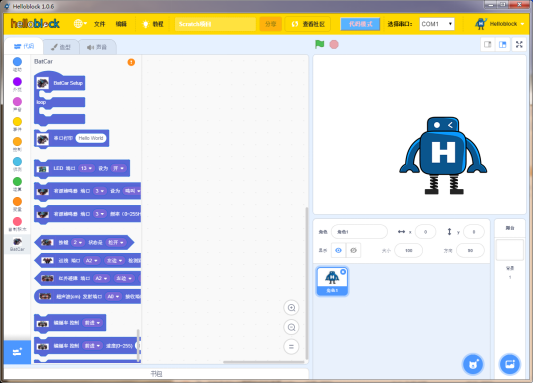Open the LED on/off state dropdown
This screenshot has height=384, width=533.
(x=118, y=168)
